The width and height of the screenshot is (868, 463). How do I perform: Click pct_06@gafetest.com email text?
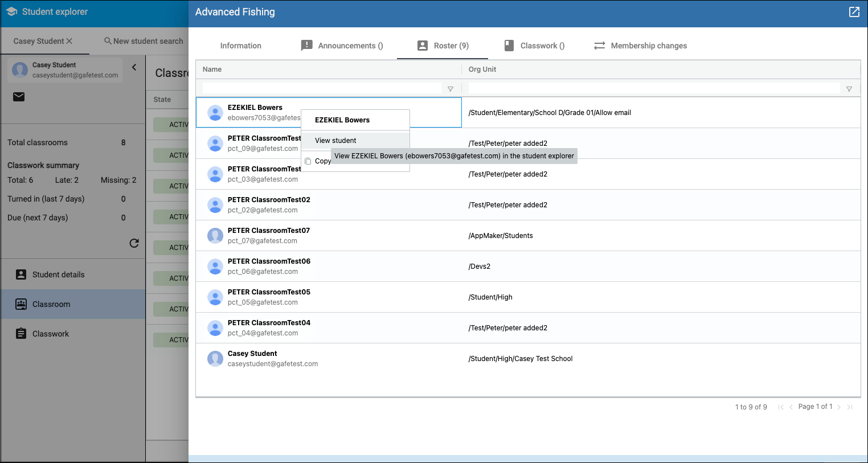pos(263,272)
